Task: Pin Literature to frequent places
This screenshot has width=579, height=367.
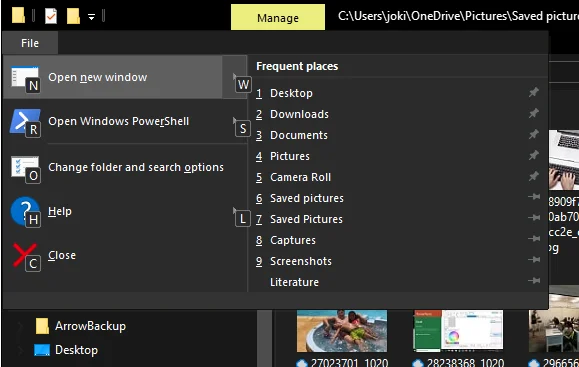Action: pos(534,281)
